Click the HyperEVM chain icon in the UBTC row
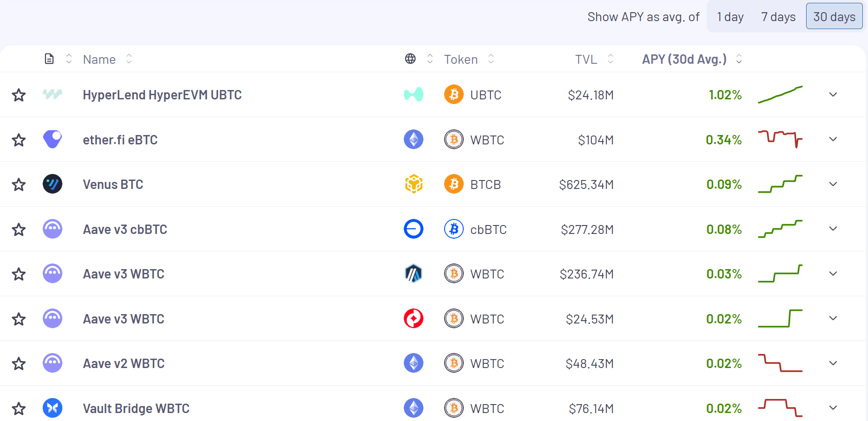 [x=414, y=95]
